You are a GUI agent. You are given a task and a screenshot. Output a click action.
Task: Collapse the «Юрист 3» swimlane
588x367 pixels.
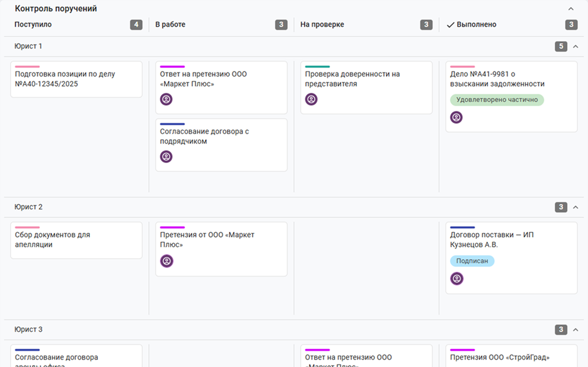pyautogui.click(x=576, y=329)
